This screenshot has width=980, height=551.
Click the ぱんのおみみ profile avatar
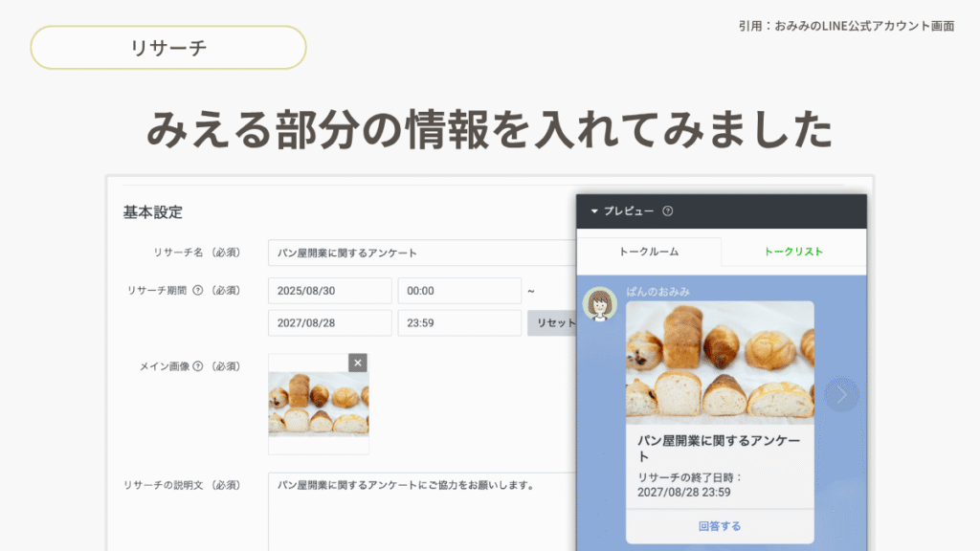click(x=600, y=305)
